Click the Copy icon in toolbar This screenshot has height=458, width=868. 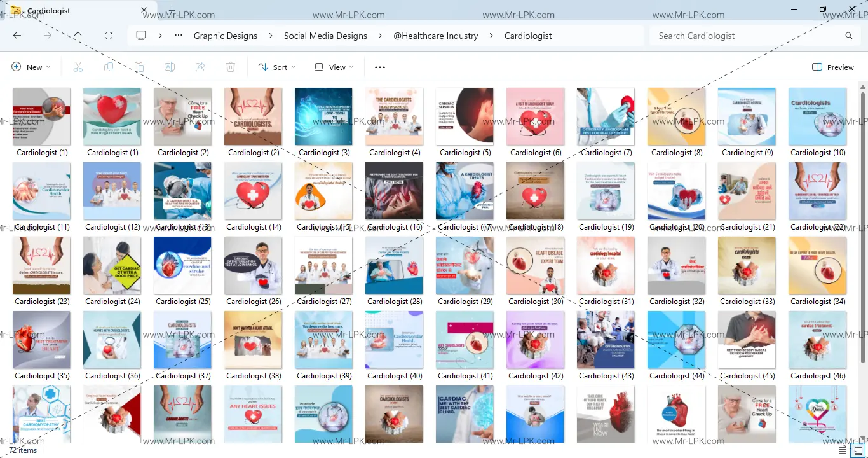[109, 67]
